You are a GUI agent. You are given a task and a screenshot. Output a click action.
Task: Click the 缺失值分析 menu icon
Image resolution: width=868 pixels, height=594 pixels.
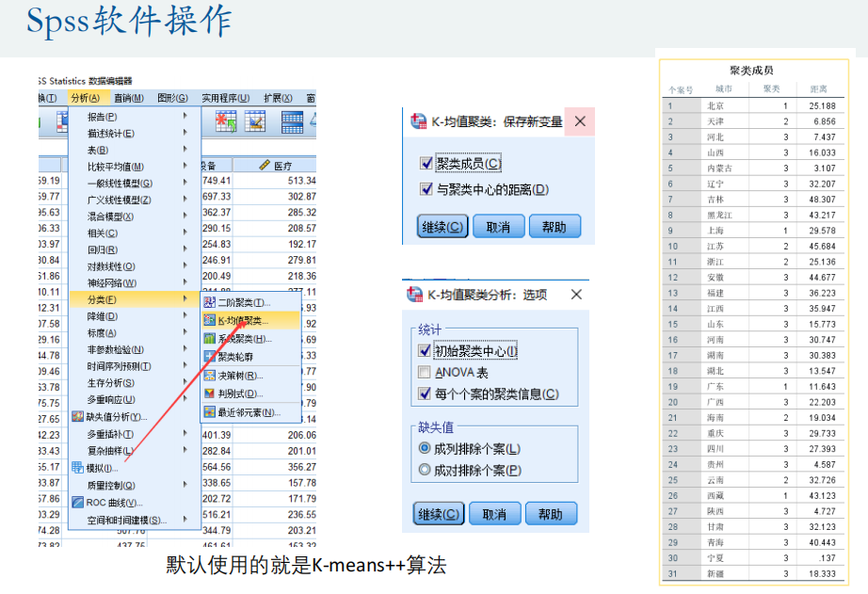pyautogui.click(x=77, y=416)
